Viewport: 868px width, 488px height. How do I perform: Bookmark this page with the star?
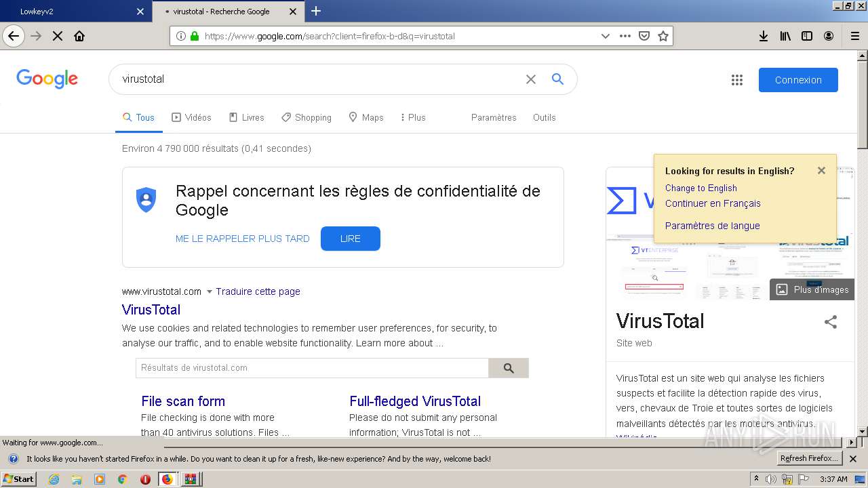tap(663, 36)
